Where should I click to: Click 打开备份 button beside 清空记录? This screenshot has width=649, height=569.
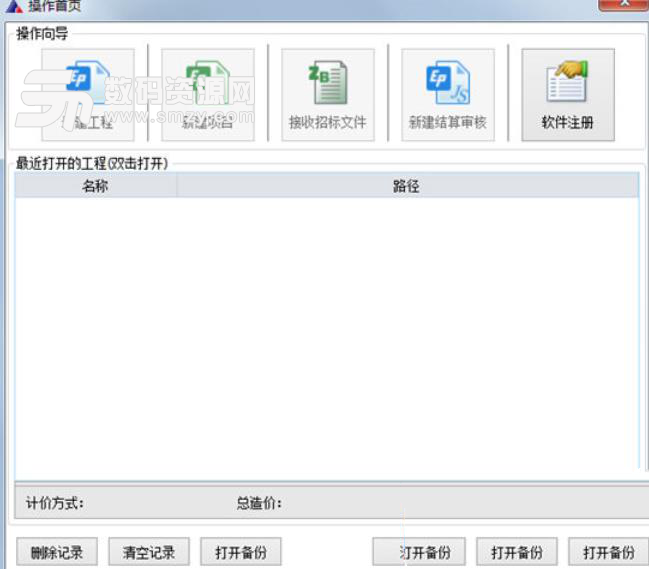241,552
